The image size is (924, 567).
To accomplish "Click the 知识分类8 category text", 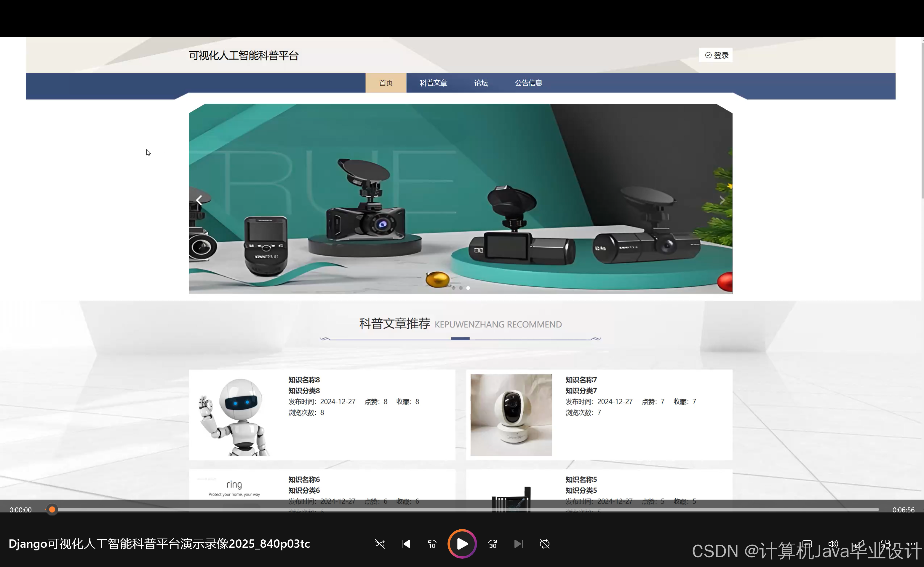I will click(304, 391).
